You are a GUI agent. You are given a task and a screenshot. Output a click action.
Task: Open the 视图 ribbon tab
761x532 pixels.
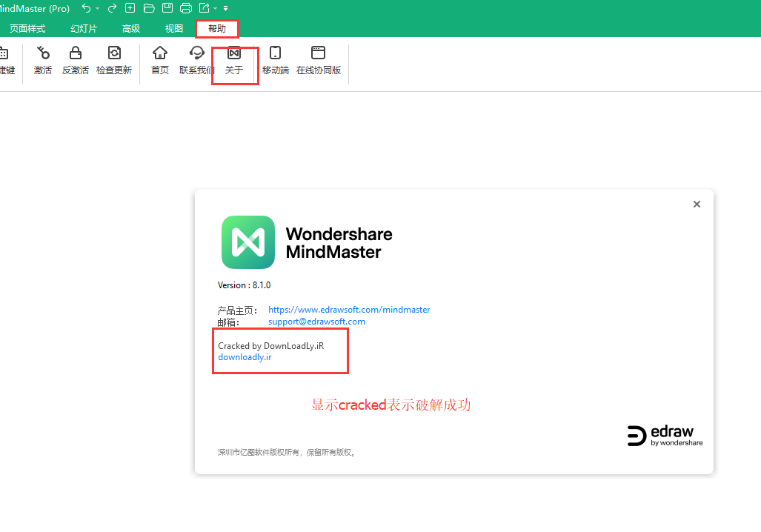pos(173,29)
